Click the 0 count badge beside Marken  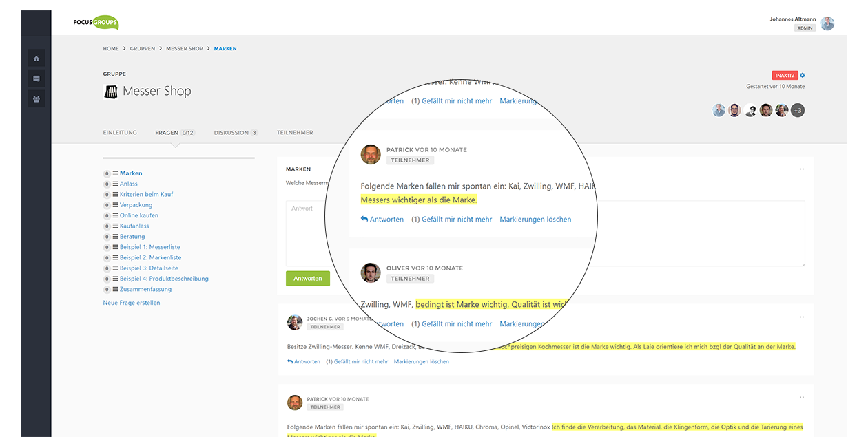(x=107, y=174)
